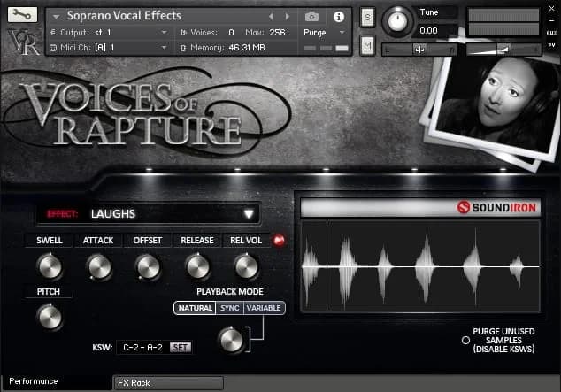The width and height of the screenshot is (561, 392).
Task: Show the instrument info icon
Action: tap(339, 17)
